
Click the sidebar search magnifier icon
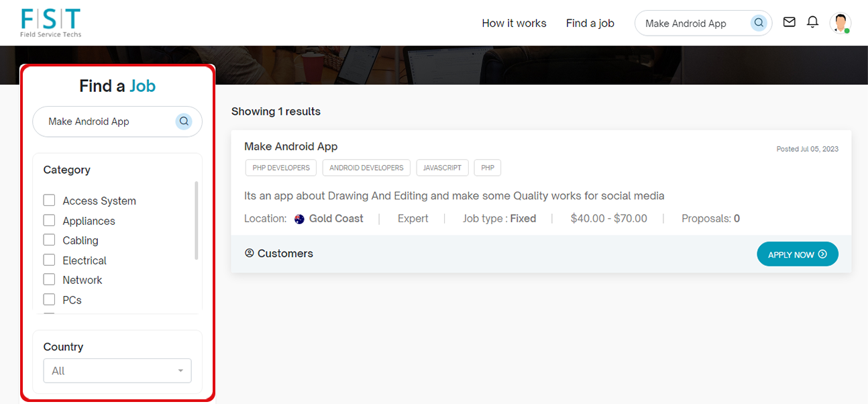[x=184, y=121]
